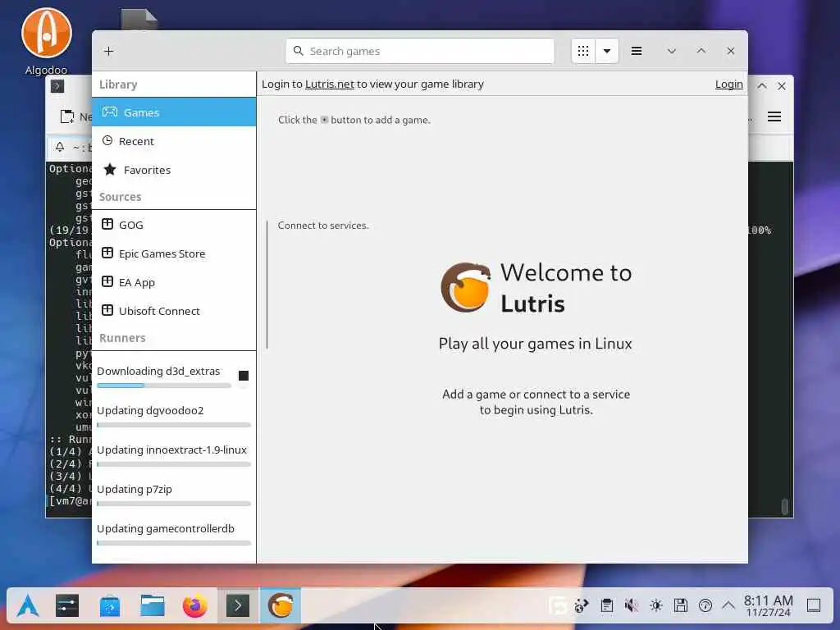Open Algodoo desktop shortcut

point(47,41)
